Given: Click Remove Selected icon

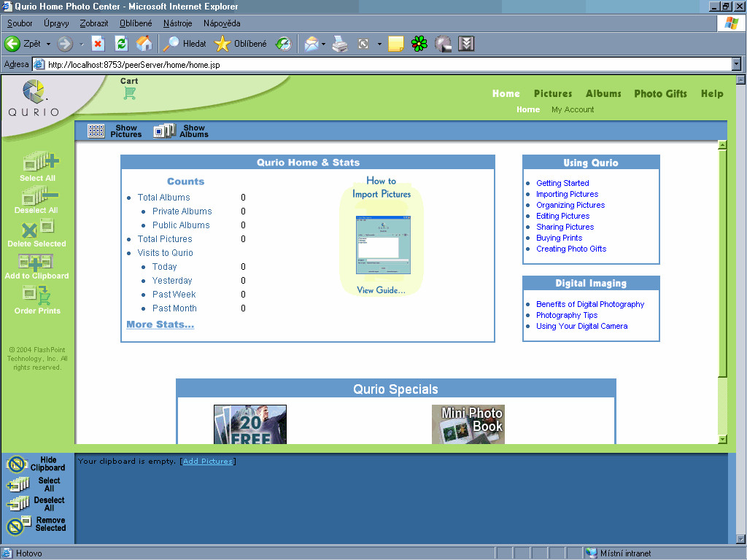Looking at the screenshot, I should tap(18, 524).
